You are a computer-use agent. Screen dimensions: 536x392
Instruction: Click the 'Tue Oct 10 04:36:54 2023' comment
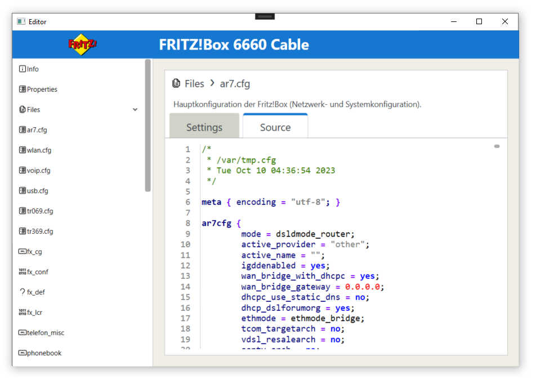(x=271, y=171)
